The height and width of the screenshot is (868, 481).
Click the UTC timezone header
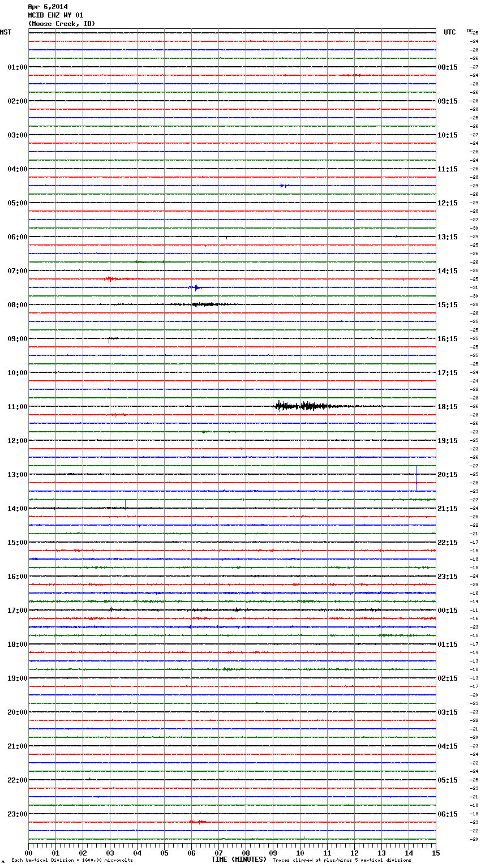(450, 32)
